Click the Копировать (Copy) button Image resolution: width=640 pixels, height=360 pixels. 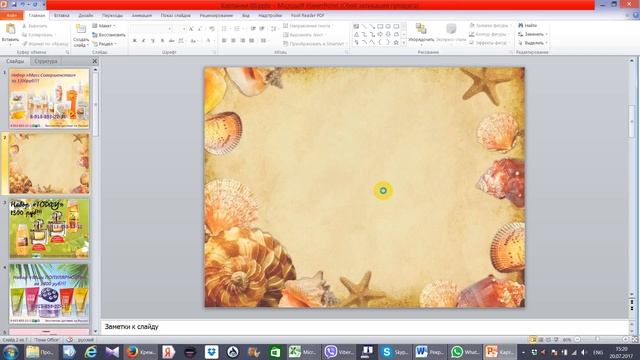coord(38,35)
